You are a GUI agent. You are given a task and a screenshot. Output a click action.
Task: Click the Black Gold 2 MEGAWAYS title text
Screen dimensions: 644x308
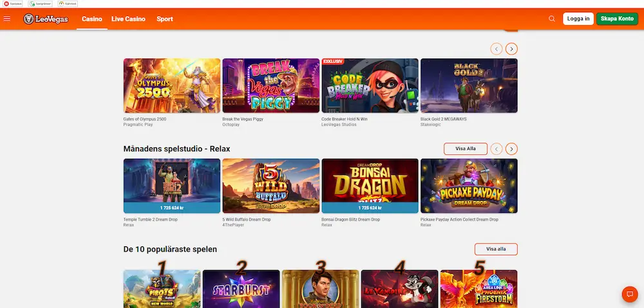(x=444, y=120)
